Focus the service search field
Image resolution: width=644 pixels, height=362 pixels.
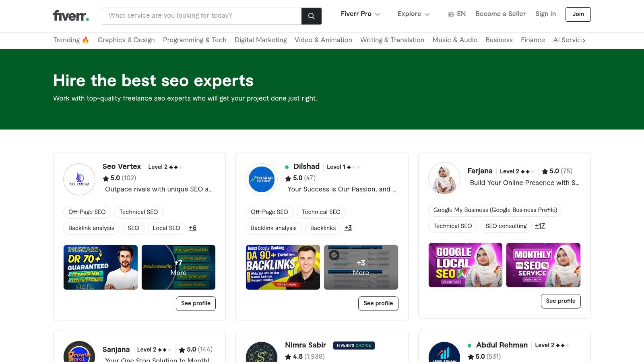click(202, 16)
